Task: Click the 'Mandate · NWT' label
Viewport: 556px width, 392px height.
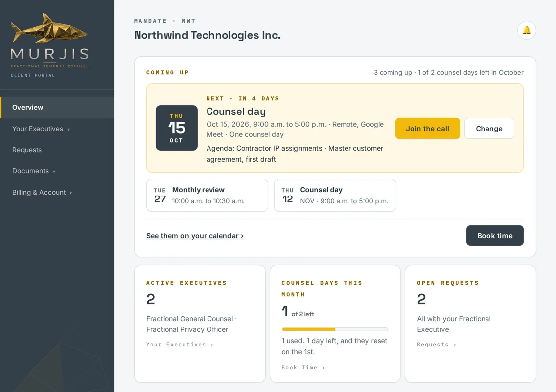Action: pos(164,21)
